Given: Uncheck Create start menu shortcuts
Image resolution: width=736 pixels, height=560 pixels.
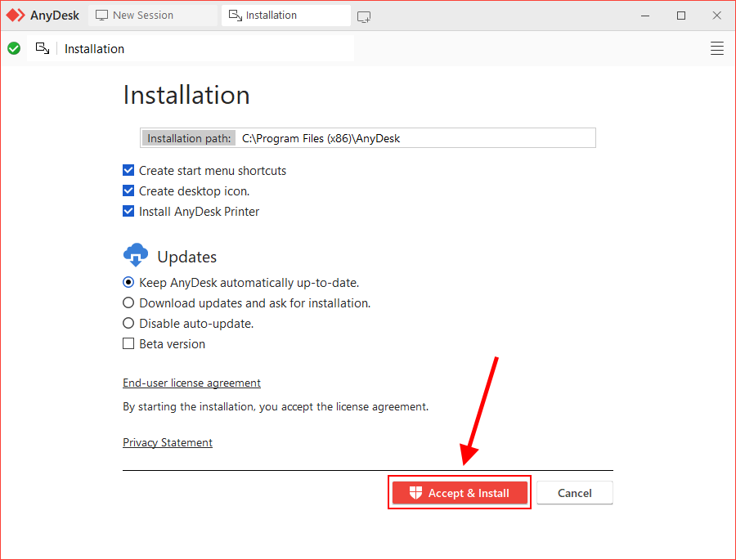Looking at the screenshot, I should pyautogui.click(x=128, y=170).
